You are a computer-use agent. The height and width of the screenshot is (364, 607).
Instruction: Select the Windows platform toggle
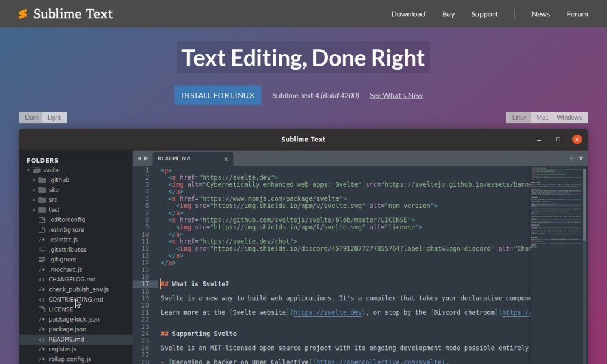click(569, 117)
